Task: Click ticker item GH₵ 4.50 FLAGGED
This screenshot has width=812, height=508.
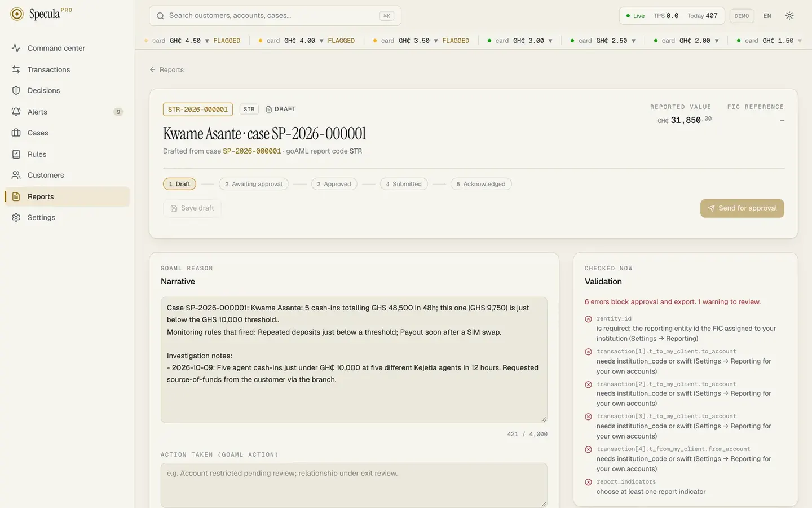Action: (192, 41)
